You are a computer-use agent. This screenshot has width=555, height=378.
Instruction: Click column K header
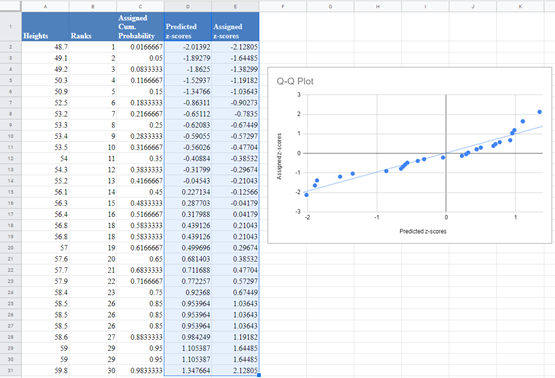pos(520,6)
